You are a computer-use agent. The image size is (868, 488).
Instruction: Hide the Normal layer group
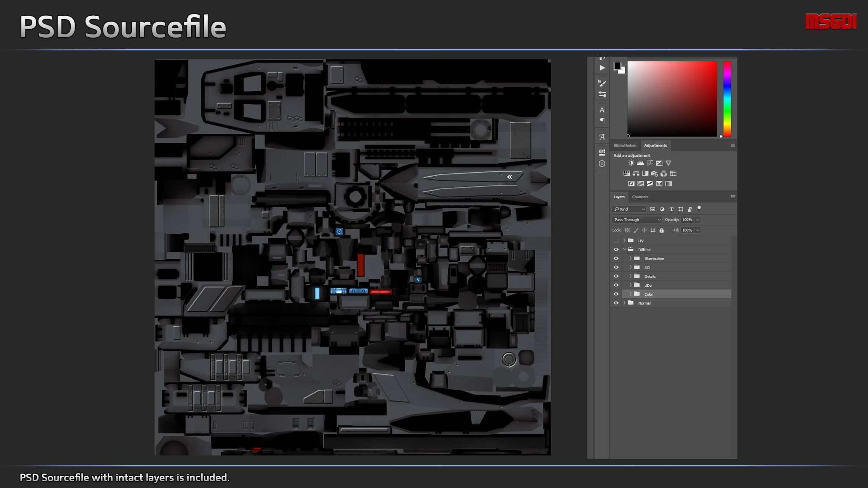click(x=616, y=303)
